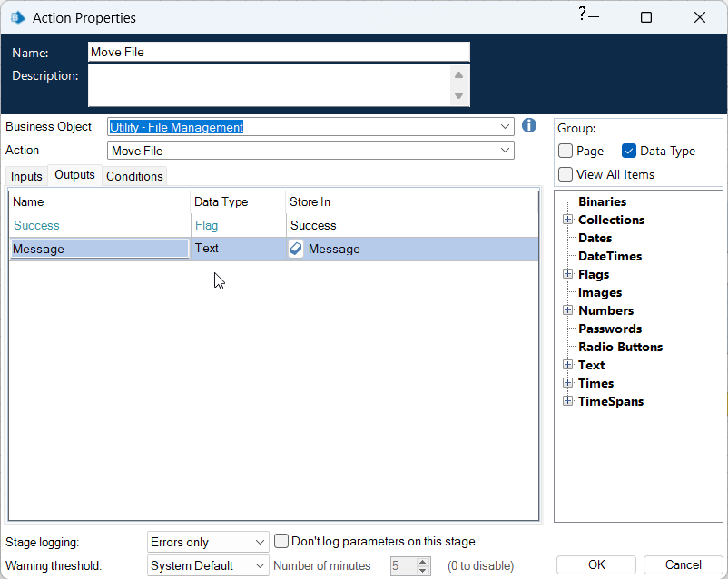
Task: Enable Don't log parameters on this stage
Action: 282,541
